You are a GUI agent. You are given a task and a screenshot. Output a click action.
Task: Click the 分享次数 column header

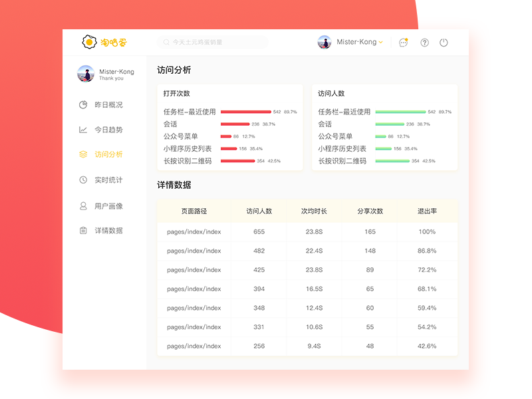[x=370, y=211]
